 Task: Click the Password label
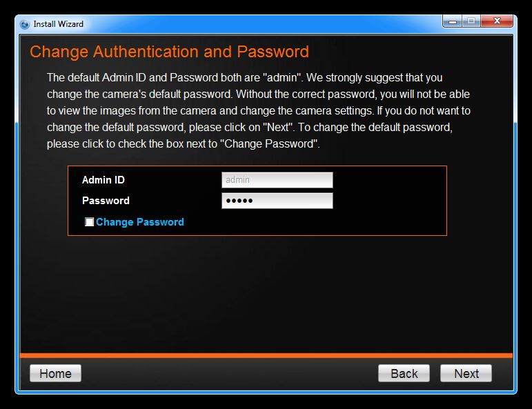106,201
